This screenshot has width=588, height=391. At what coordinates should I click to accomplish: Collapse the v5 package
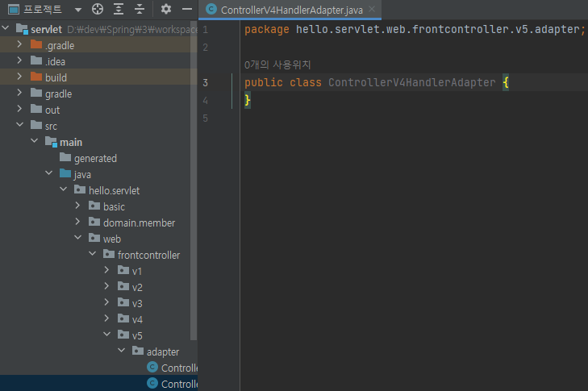click(x=107, y=335)
